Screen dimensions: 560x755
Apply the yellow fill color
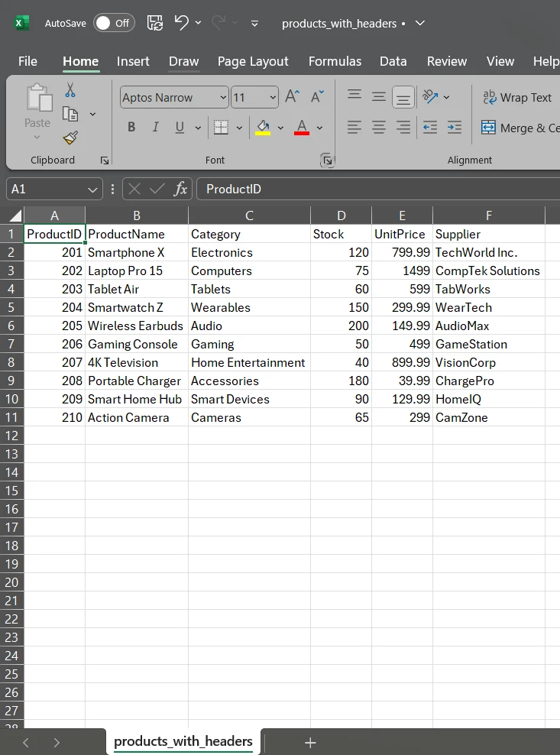click(x=263, y=128)
